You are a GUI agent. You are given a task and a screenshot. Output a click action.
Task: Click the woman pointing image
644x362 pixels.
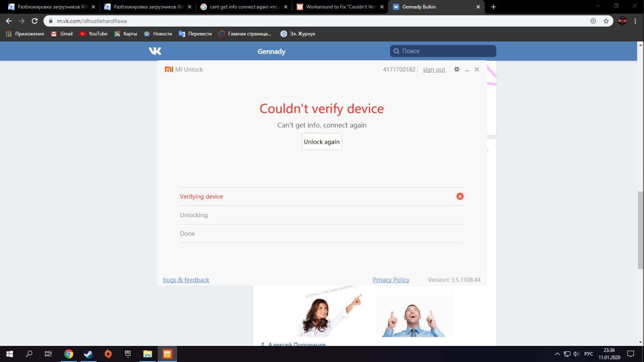click(x=329, y=315)
